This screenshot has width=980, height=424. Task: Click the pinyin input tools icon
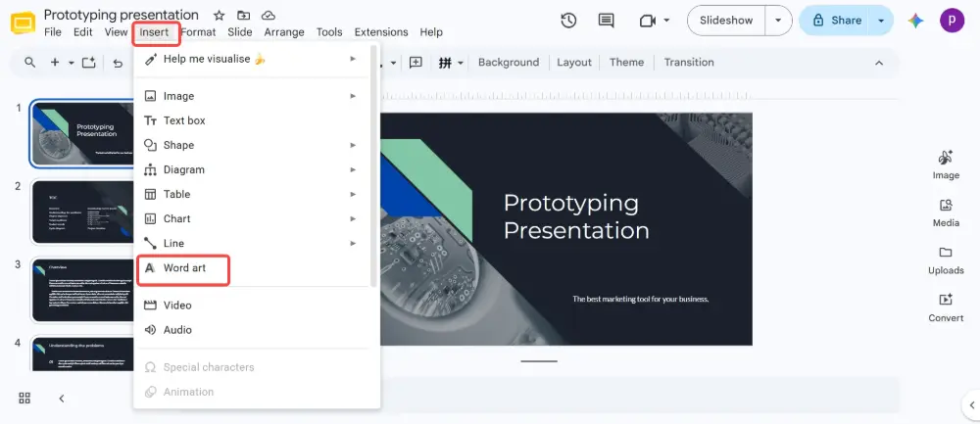[x=445, y=63]
